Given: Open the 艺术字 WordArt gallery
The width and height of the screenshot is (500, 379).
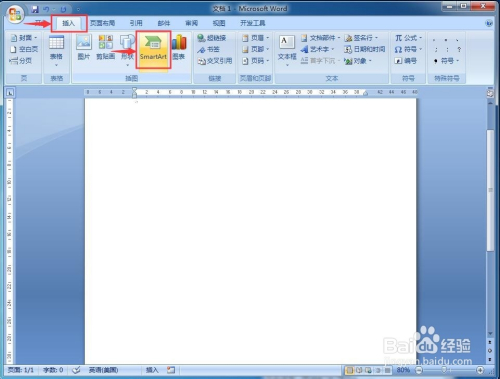Looking at the screenshot, I should [x=317, y=49].
